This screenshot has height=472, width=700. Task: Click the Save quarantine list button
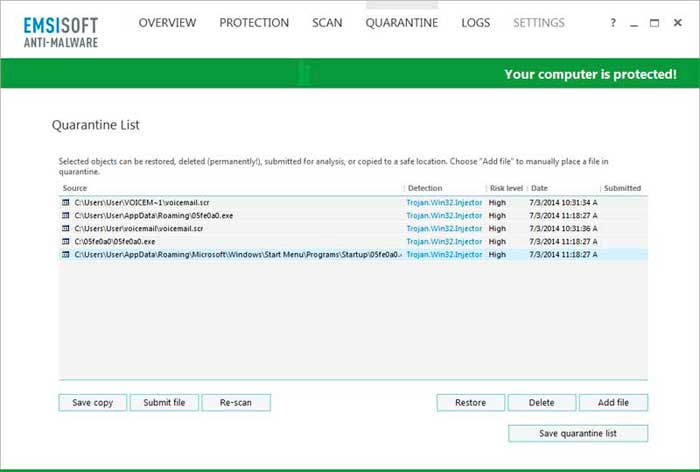coord(578,433)
